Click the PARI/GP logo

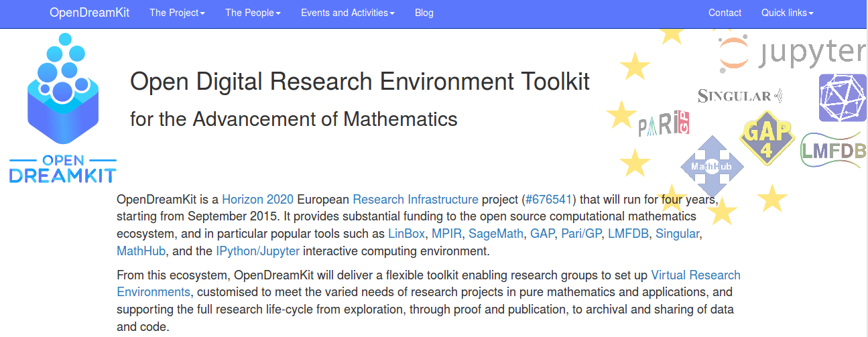click(664, 123)
